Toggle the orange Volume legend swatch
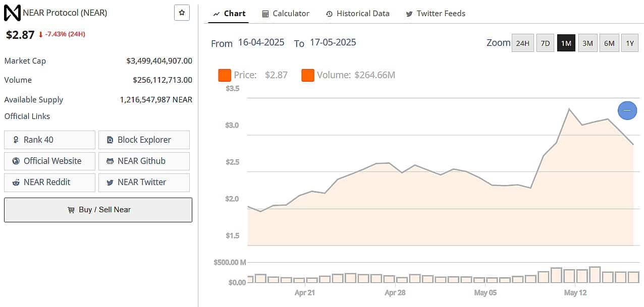Viewport: 644px width, 307px height. click(308, 75)
